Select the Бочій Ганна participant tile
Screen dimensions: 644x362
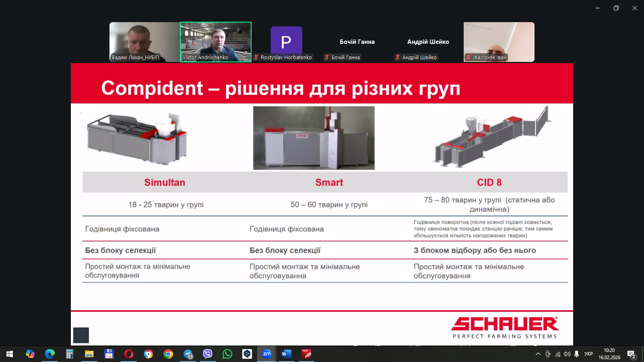pos(357,42)
